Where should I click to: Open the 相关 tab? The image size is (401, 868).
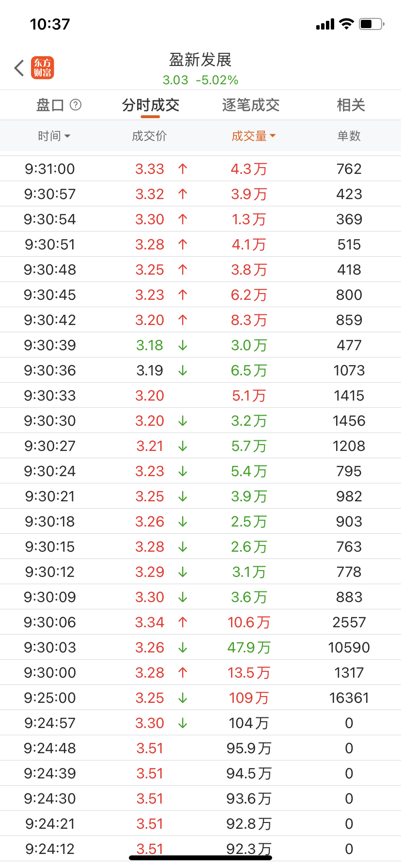point(351,105)
